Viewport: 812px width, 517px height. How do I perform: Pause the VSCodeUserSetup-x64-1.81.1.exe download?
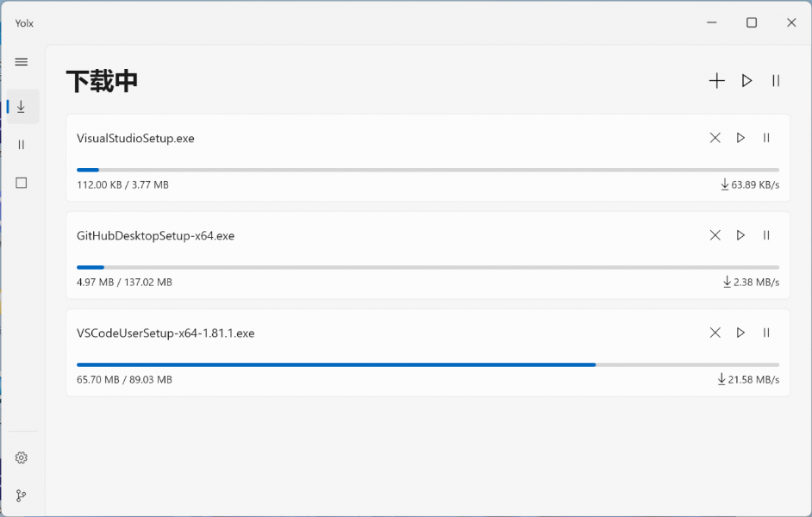[766, 333]
